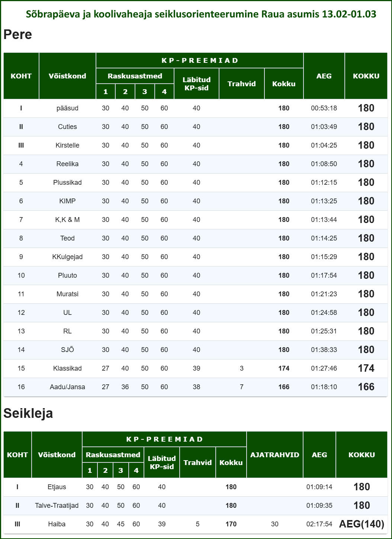
Task: Click the Haiba team name
Action: (57, 524)
